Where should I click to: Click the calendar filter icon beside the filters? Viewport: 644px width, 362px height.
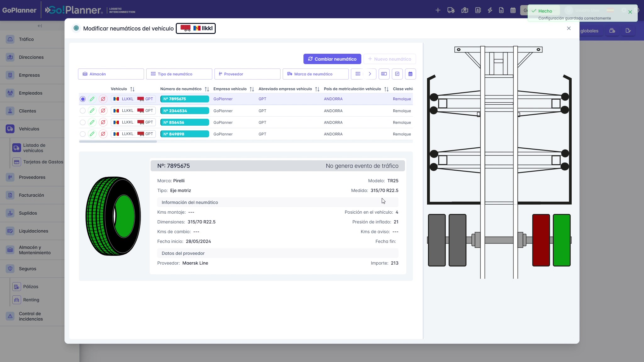click(x=410, y=74)
